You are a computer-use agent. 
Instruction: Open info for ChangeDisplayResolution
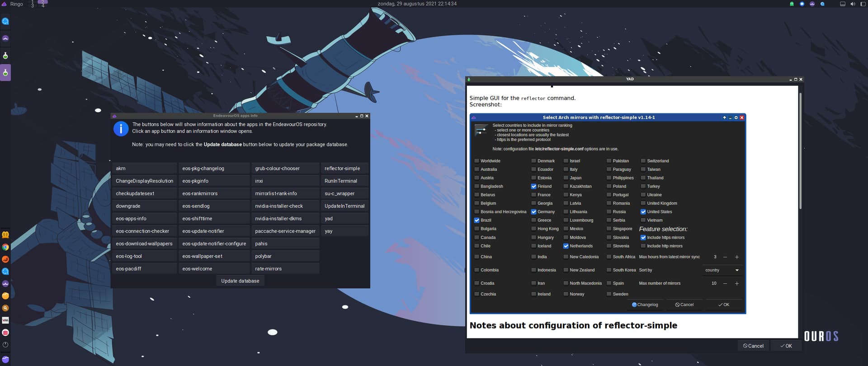point(144,181)
